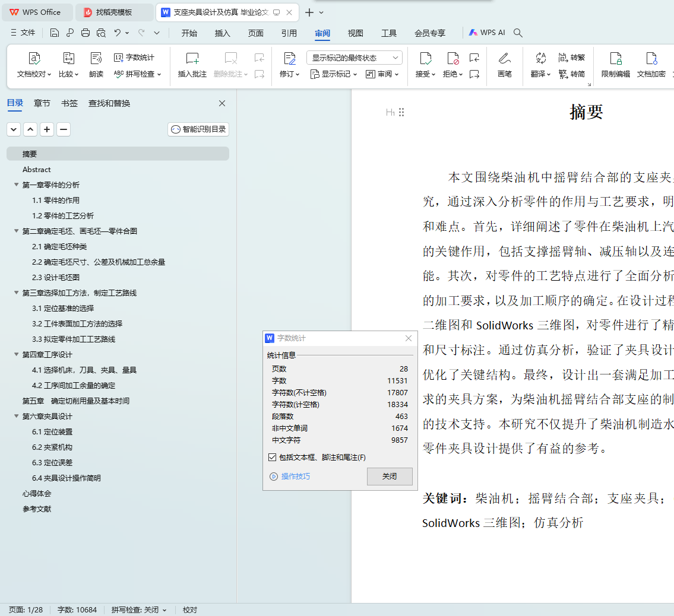Open WPS AI assistant
This screenshot has width=674, height=616.
(x=487, y=33)
